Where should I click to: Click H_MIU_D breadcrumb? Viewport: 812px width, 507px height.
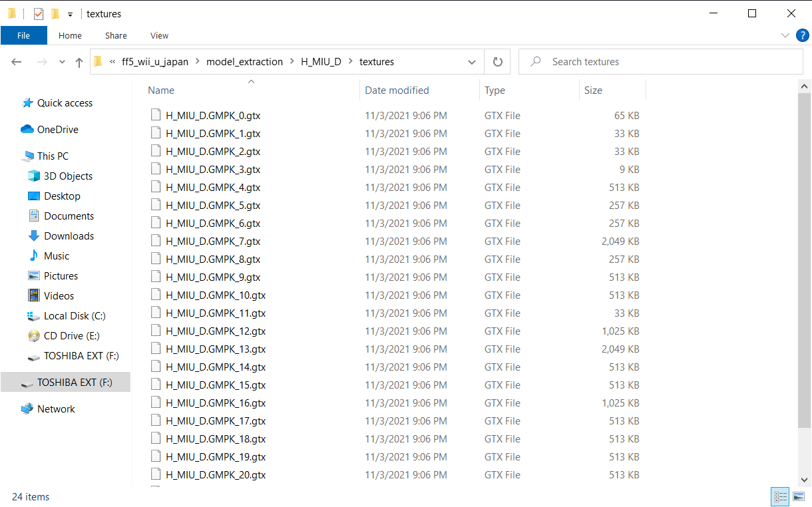pos(321,62)
